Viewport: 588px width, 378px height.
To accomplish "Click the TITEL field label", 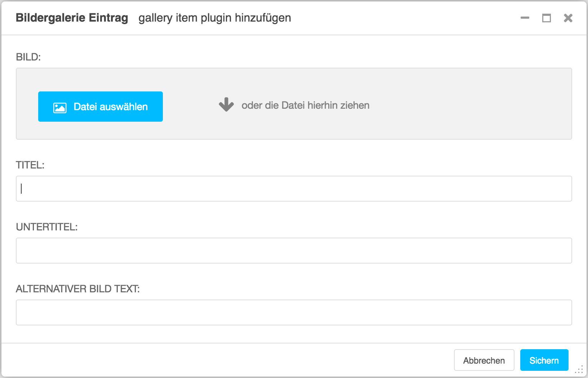I will tap(30, 165).
